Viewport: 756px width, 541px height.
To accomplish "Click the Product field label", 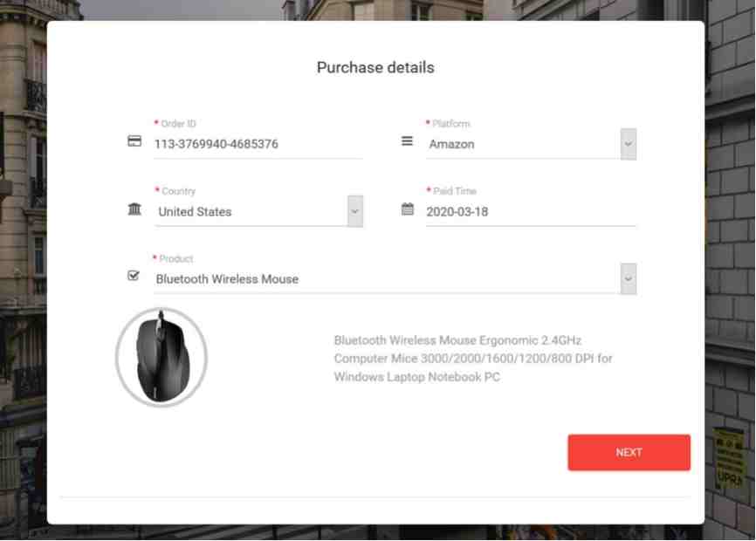I will pyautogui.click(x=176, y=258).
